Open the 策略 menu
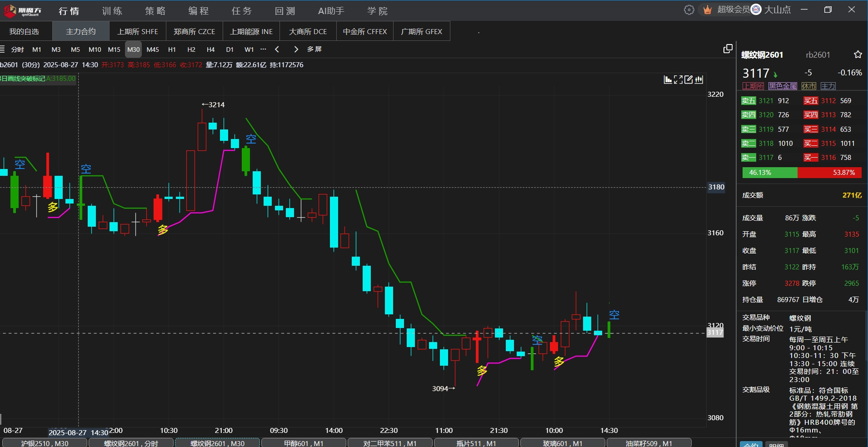The image size is (868, 447). click(x=155, y=11)
